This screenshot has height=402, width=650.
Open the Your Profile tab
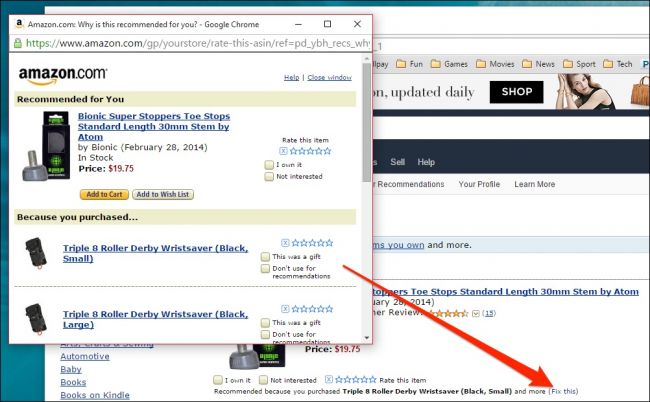coord(479,184)
